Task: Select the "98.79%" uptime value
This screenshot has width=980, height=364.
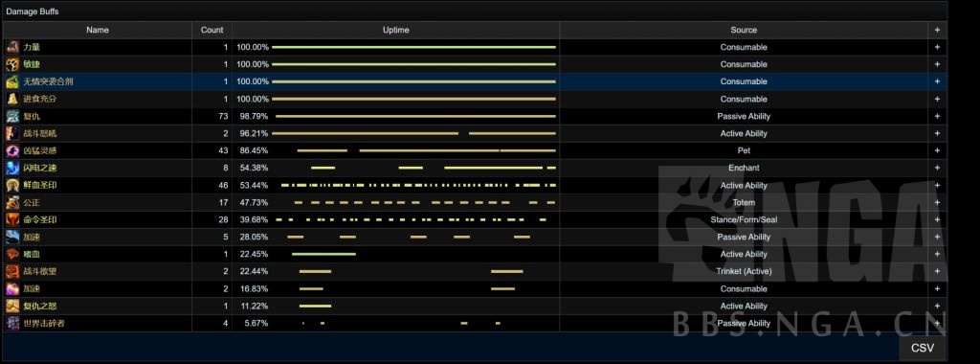Action: click(x=254, y=116)
